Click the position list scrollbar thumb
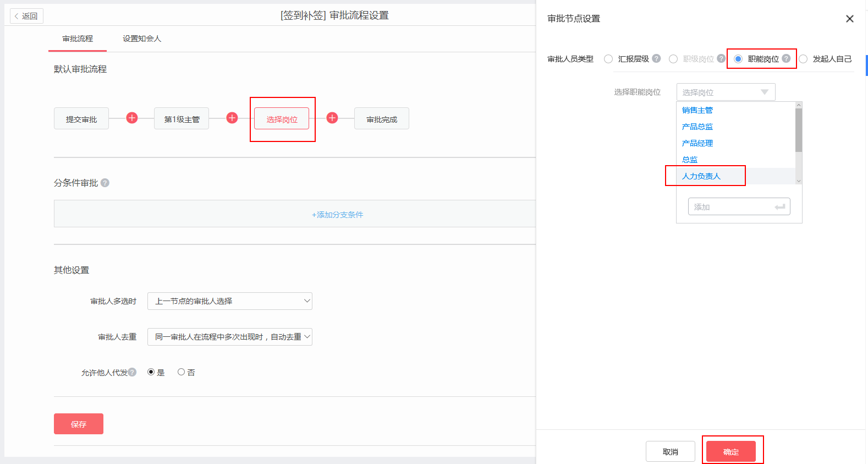 [799, 130]
